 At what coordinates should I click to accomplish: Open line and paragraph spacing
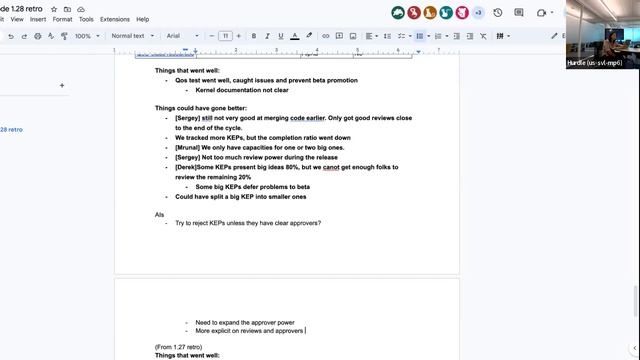(x=387, y=36)
